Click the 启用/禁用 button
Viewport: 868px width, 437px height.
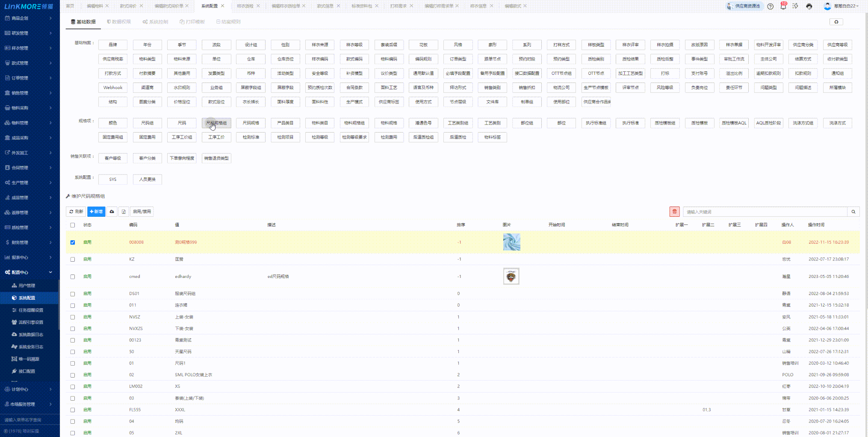(142, 212)
